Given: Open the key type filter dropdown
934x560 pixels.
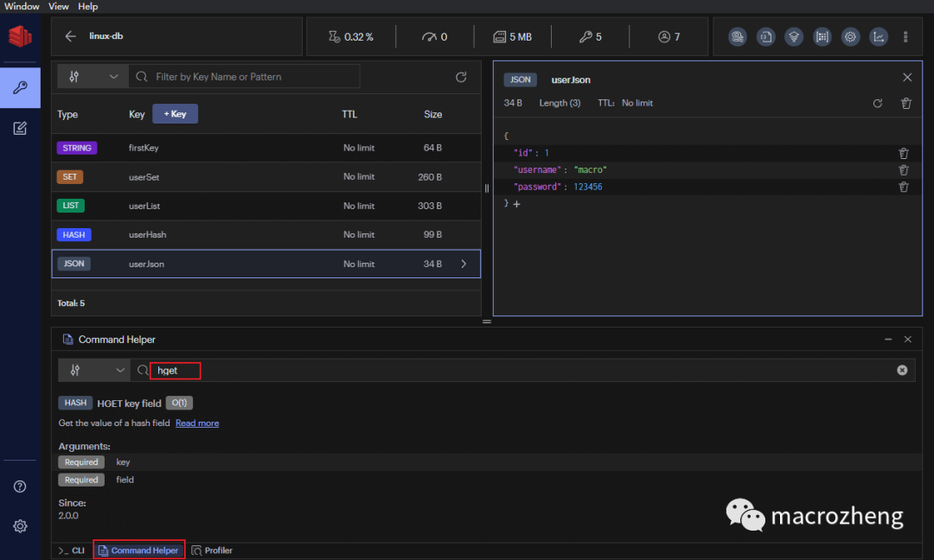Looking at the screenshot, I should click(93, 77).
